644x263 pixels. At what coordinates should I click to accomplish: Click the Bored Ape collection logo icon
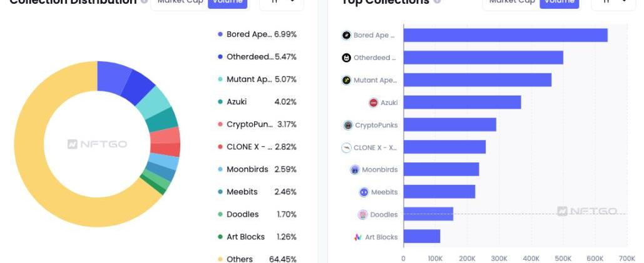coord(346,36)
